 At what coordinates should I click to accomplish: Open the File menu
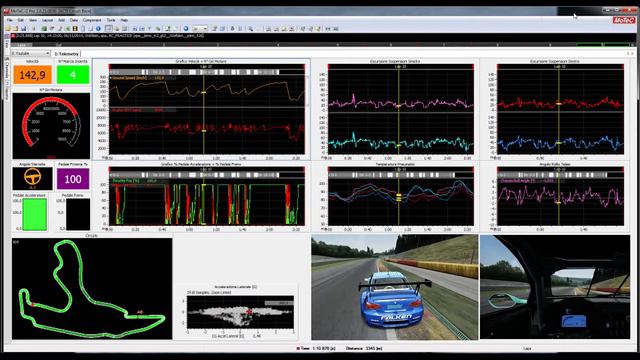click(x=9, y=20)
